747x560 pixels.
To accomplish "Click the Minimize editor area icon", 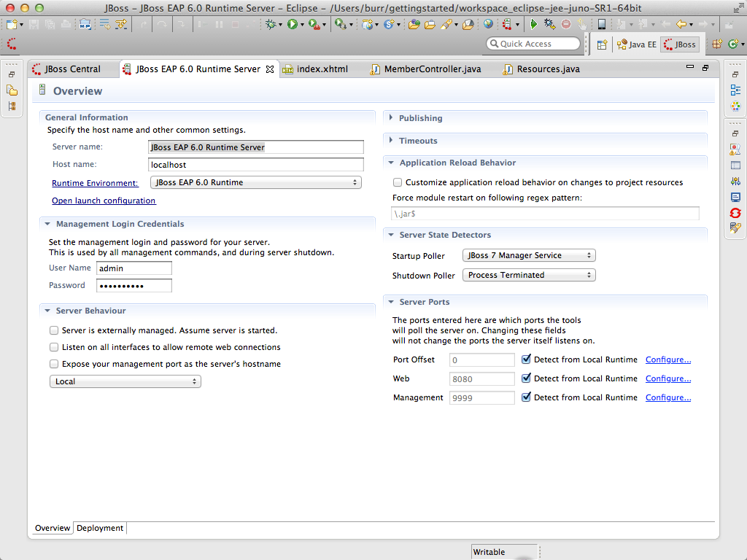I will [690, 67].
